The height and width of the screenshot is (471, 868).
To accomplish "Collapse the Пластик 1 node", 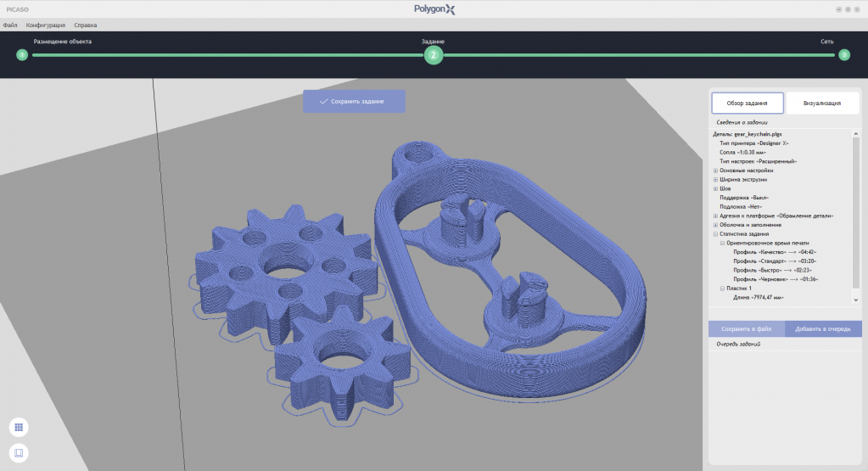I will coord(722,289).
